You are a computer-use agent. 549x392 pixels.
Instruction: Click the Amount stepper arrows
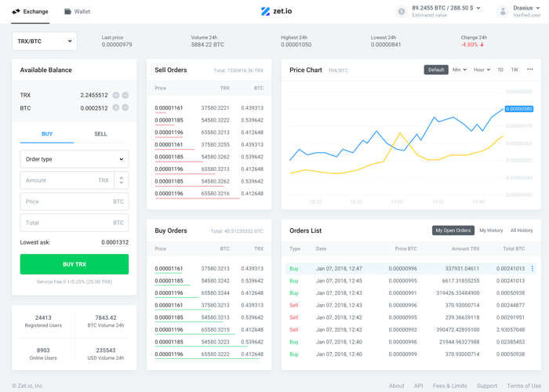(121, 180)
